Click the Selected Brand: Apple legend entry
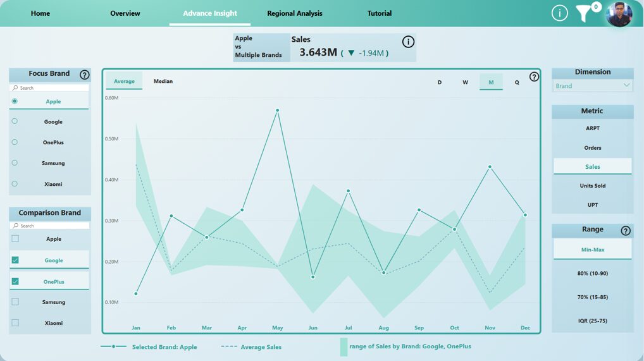This screenshot has height=361, width=644. pyautogui.click(x=149, y=347)
